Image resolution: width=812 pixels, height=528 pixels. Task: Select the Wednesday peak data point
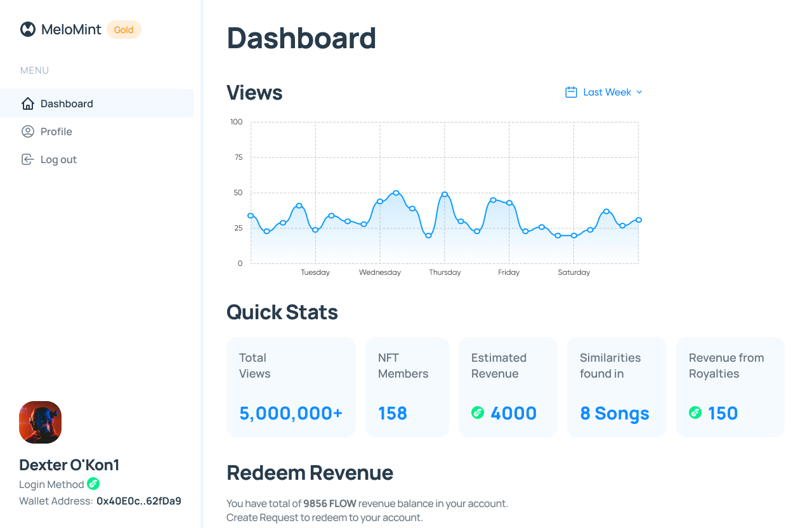click(396, 191)
